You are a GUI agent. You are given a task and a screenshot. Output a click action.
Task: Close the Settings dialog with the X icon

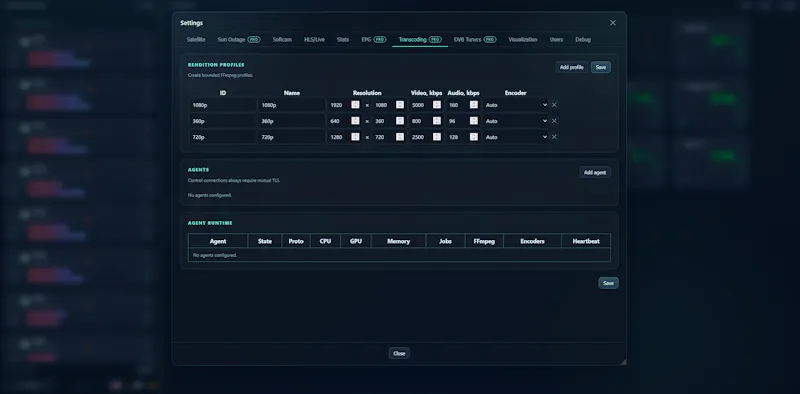click(613, 23)
